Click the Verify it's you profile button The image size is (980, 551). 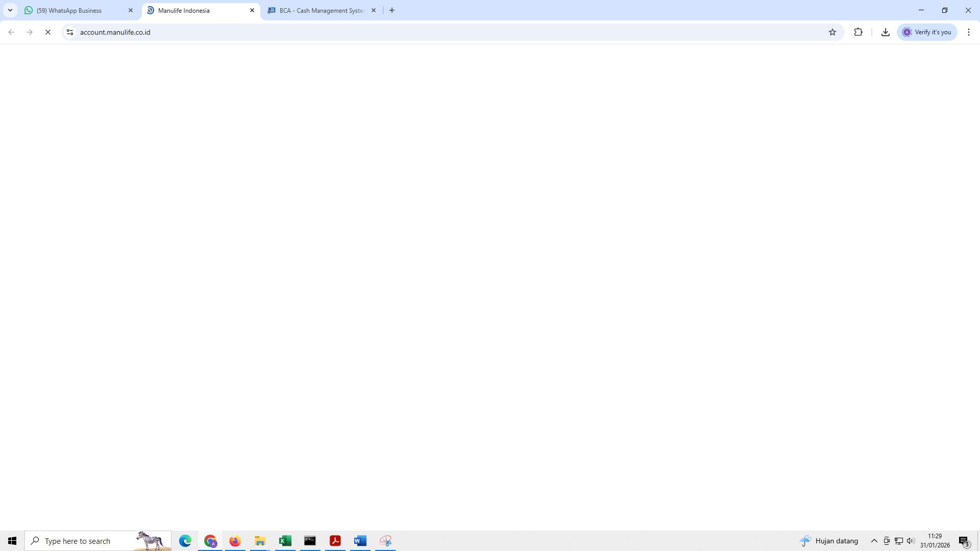pos(926,32)
